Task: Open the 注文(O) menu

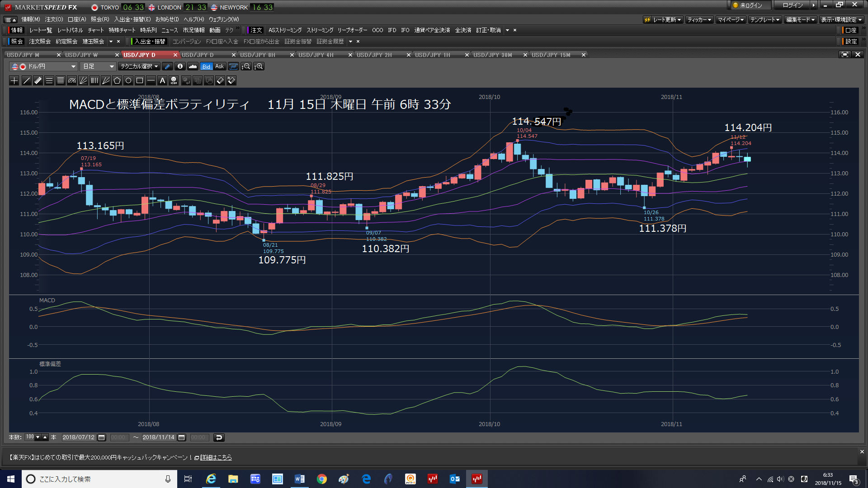Action: point(54,19)
